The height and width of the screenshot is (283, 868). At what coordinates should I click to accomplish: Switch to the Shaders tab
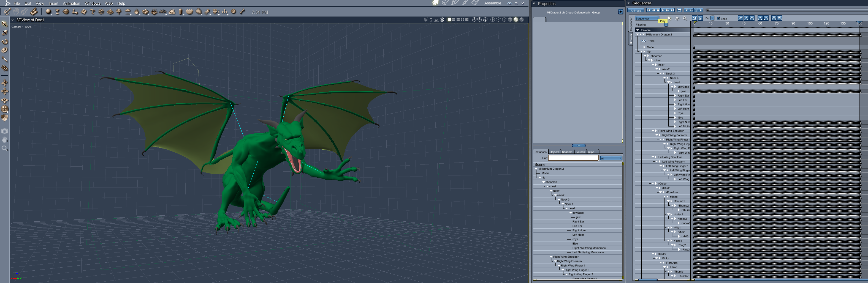coord(567,152)
